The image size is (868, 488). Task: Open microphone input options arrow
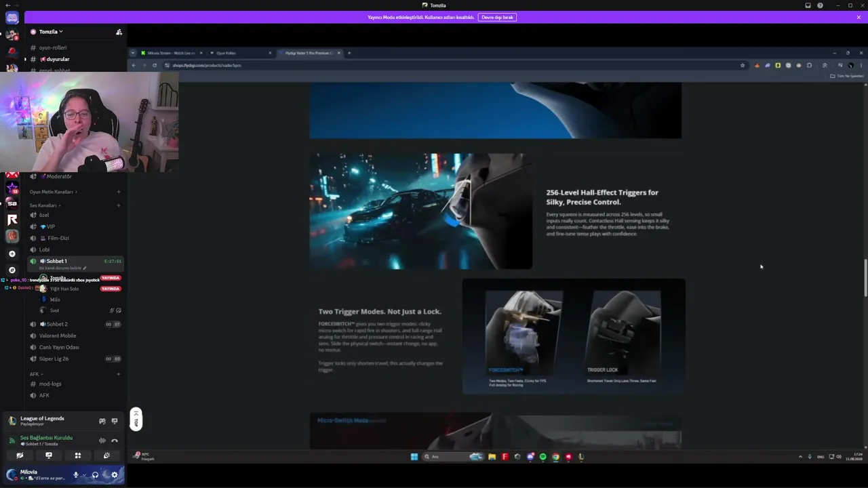pyautogui.click(x=84, y=475)
